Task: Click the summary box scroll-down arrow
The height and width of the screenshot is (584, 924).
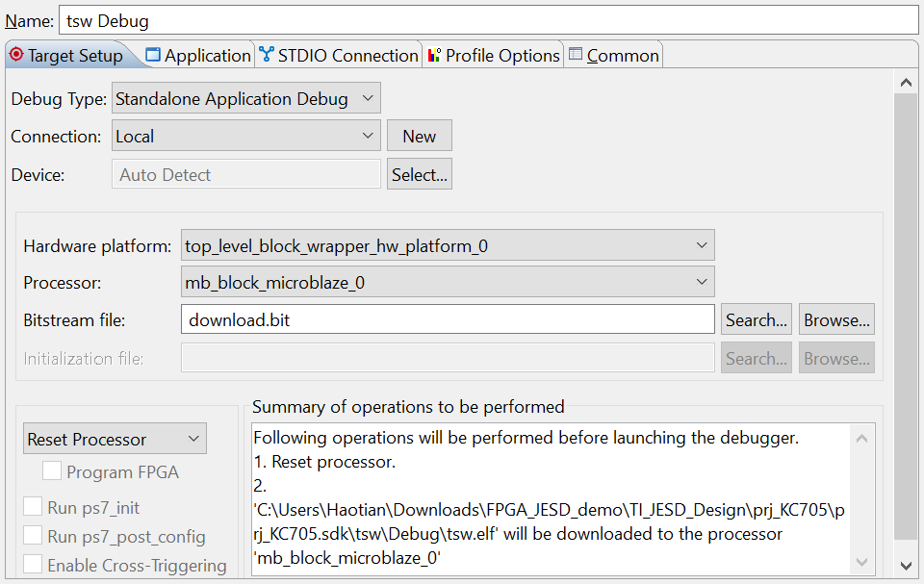Action: tap(861, 566)
